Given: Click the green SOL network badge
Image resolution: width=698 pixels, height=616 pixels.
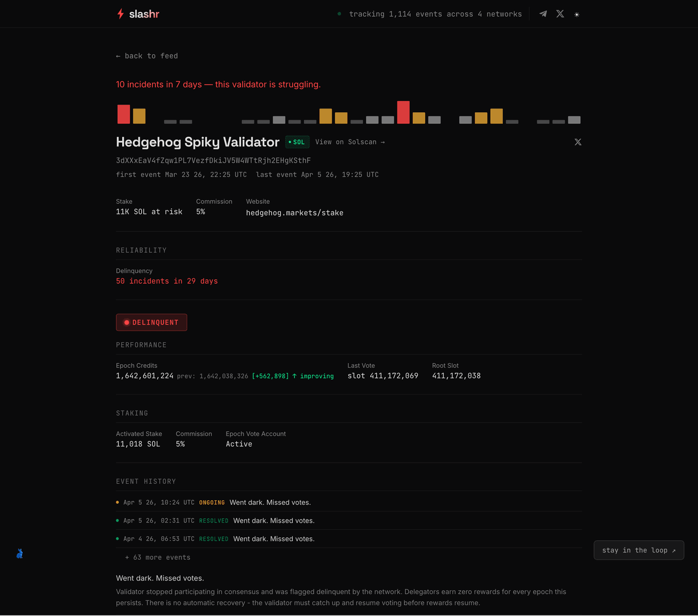Looking at the screenshot, I should pyautogui.click(x=297, y=142).
